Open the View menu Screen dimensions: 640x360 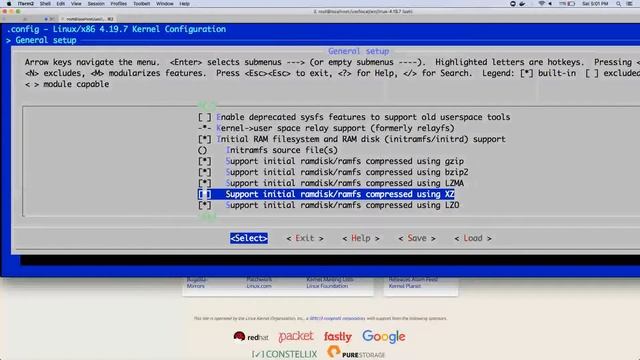76,4
